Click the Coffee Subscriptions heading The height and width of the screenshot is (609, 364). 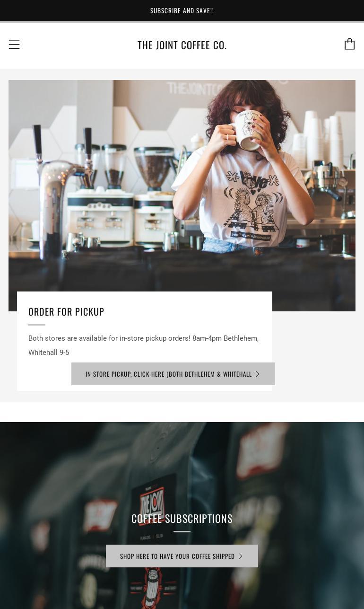tap(182, 519)
